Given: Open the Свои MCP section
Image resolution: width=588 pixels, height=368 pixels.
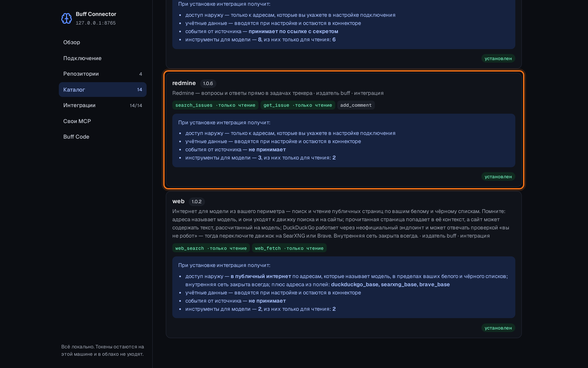Looking at the screenshot, I should (102, 121).
